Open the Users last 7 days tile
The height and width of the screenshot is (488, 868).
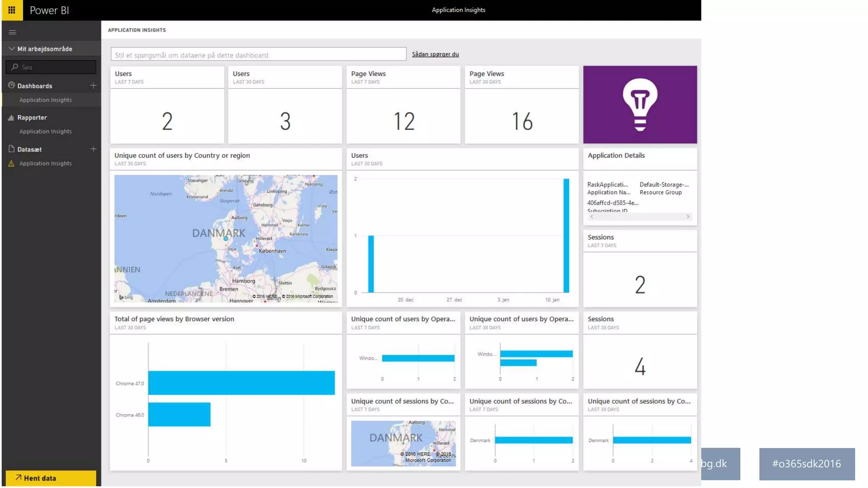pyautogui.click(x=167, y=105)
